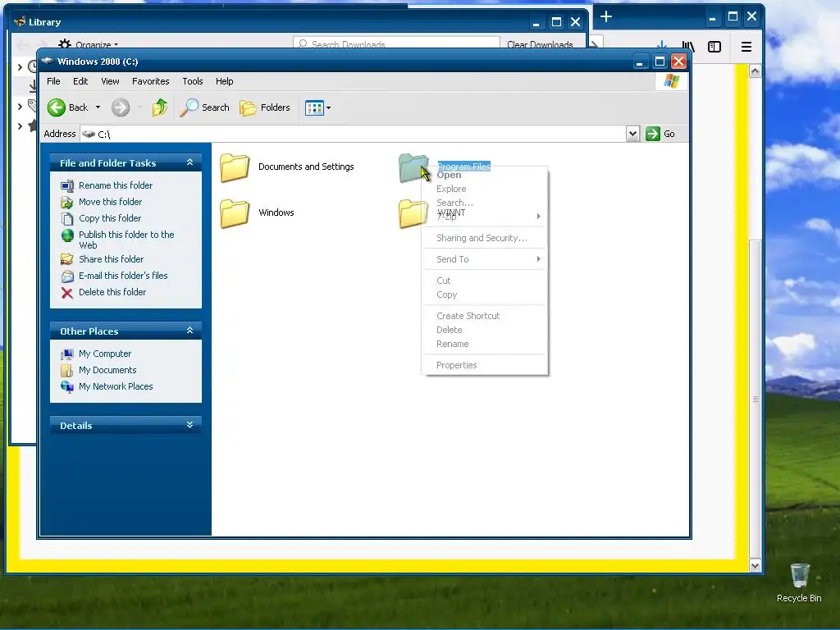Toggle the Folders pane button
Image resolution: width=840 pixels, height=630 pixels.
(x=265, y=107)
